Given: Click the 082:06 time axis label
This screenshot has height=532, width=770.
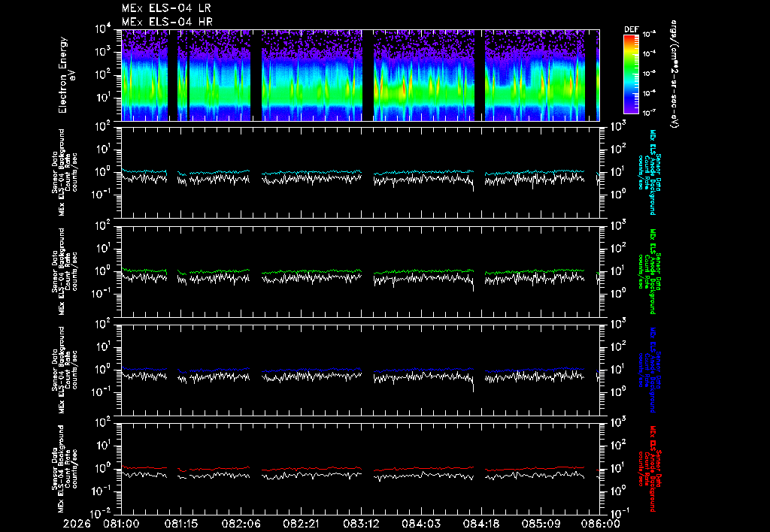Looking at the screenshot, I should (x=241, y=524).
